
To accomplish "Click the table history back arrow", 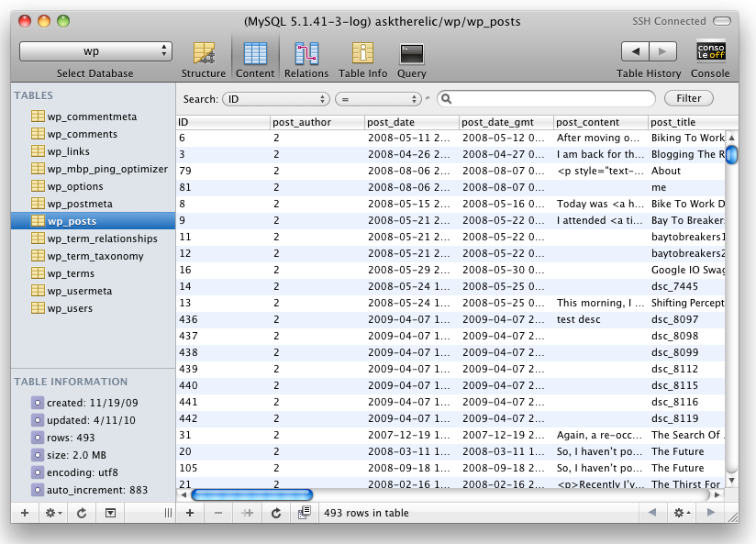I will (x=635, y=51).
